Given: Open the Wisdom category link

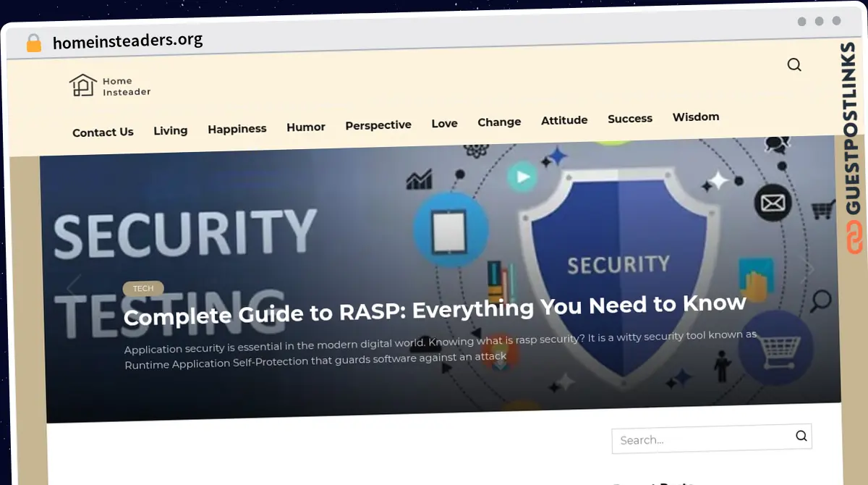Looking at the screenshot, I should click(x=696, y=117).
